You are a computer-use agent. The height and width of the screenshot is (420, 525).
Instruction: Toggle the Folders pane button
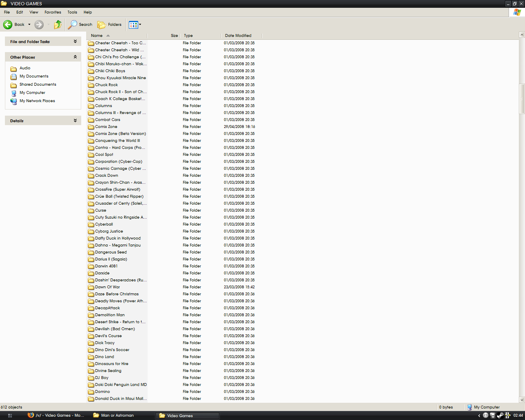(110, 25)
